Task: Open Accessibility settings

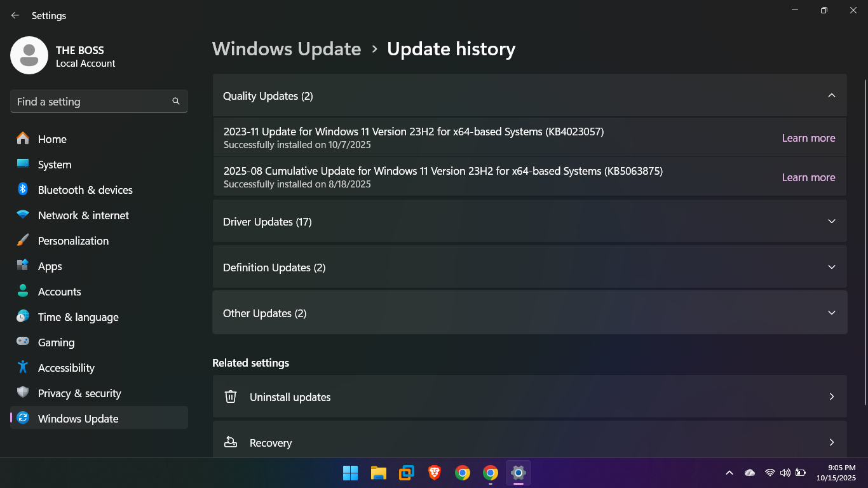Action: click(66, 368)
